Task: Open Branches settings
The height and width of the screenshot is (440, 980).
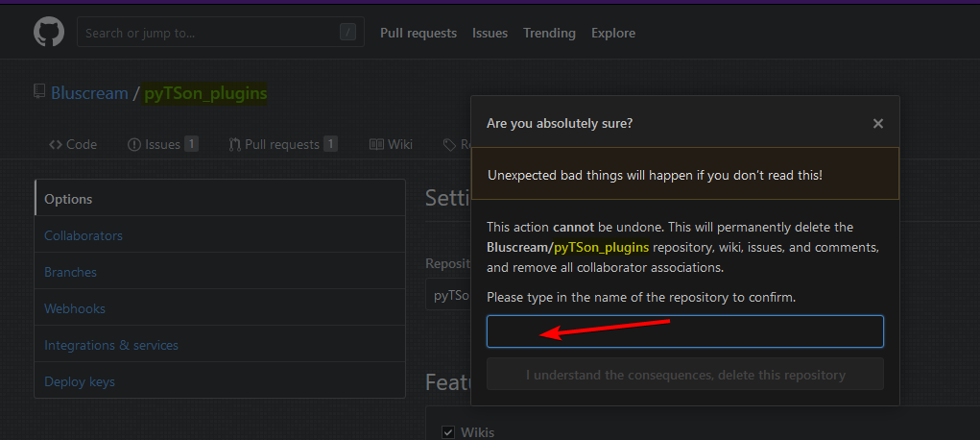Action: 220,272
